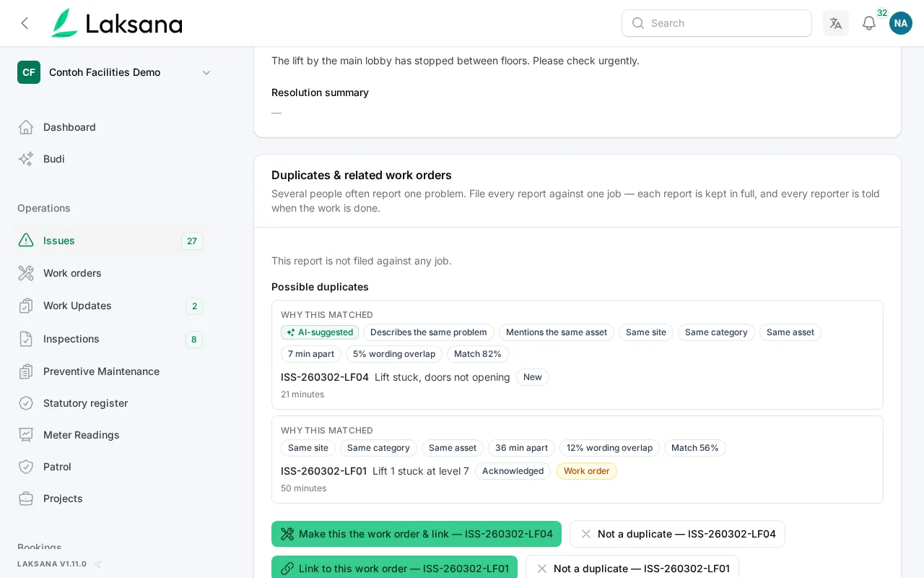Click the Issues count badge 27
The image size is (924, 578).
[192, 241]
